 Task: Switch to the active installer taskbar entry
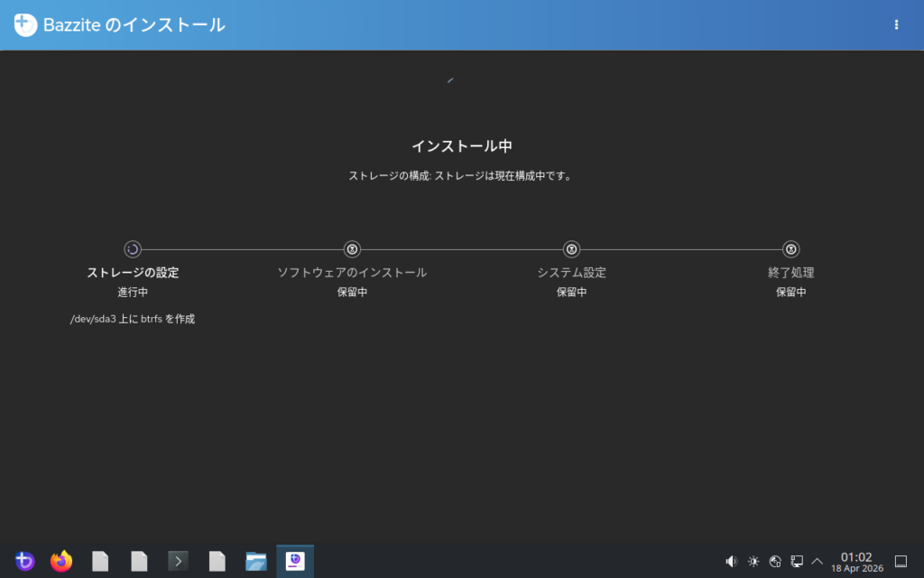[295, 562]
